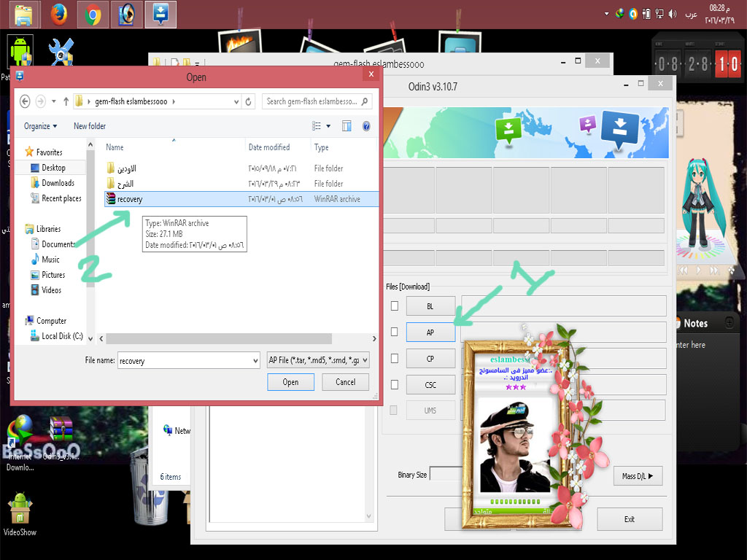Click the Open button

[x=290, y=382]
